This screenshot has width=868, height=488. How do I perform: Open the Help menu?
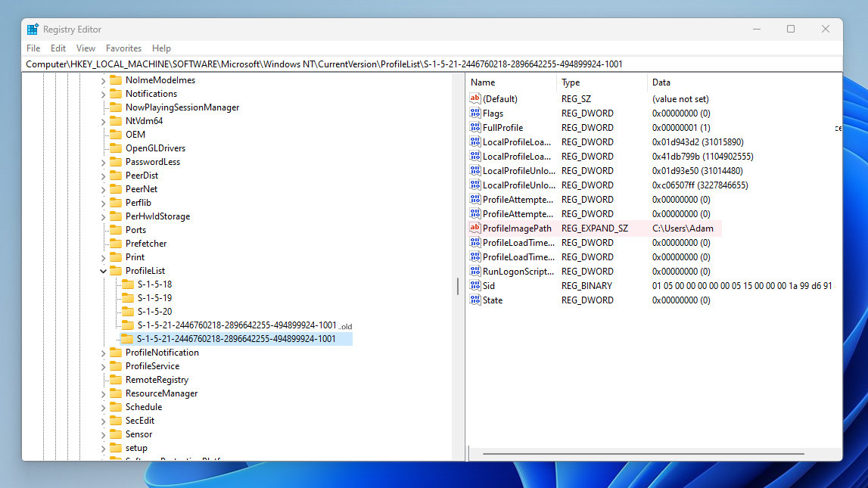click(161, 48)
